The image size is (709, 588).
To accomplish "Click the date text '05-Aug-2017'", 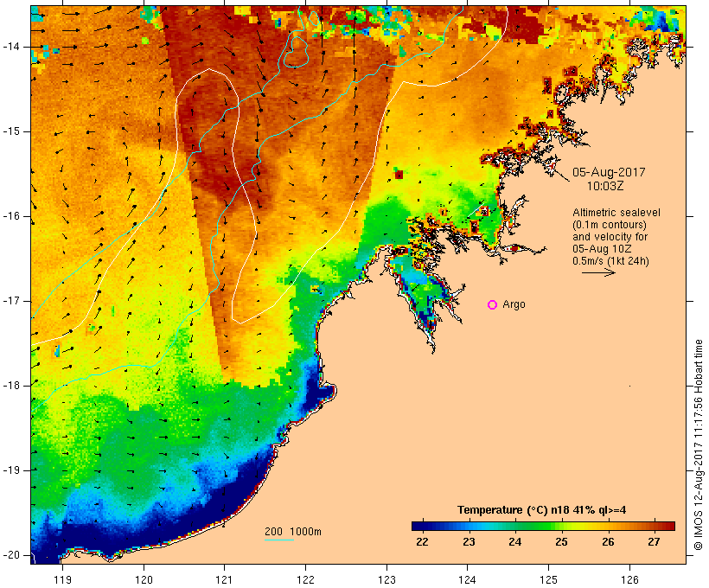I will (x=609, y=172).
